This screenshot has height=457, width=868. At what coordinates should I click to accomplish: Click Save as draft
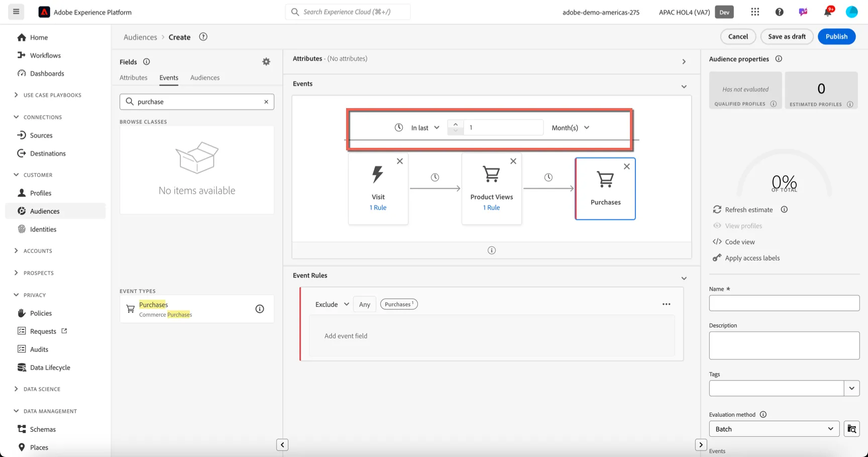787,36
